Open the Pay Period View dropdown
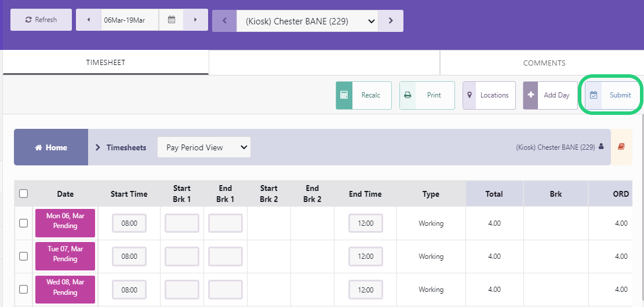 tap(204, 147)
